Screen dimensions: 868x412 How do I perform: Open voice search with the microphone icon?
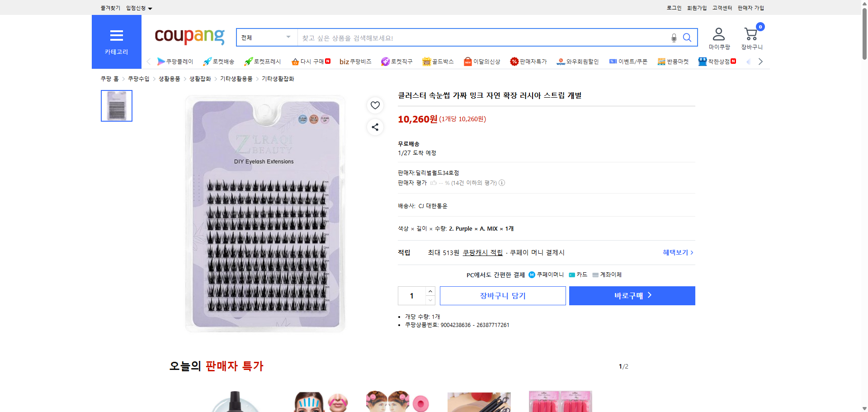pyautogui.click(x=674, y=38)
